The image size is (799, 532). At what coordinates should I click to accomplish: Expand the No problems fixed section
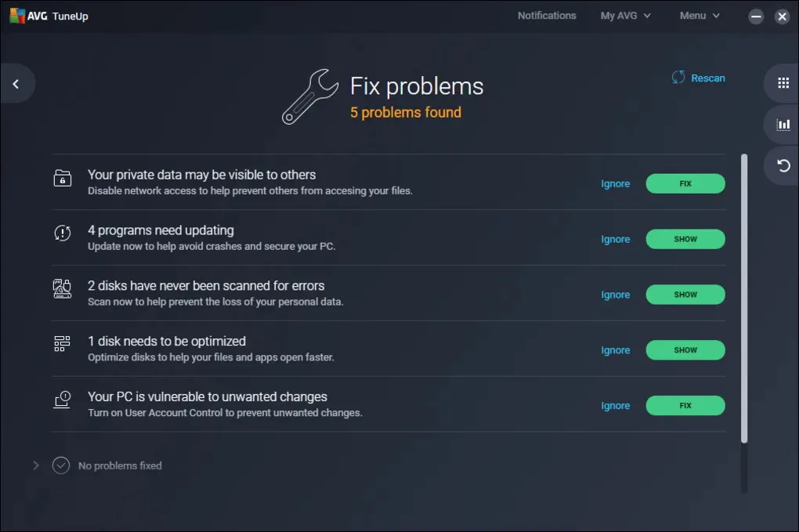[35, 465]
